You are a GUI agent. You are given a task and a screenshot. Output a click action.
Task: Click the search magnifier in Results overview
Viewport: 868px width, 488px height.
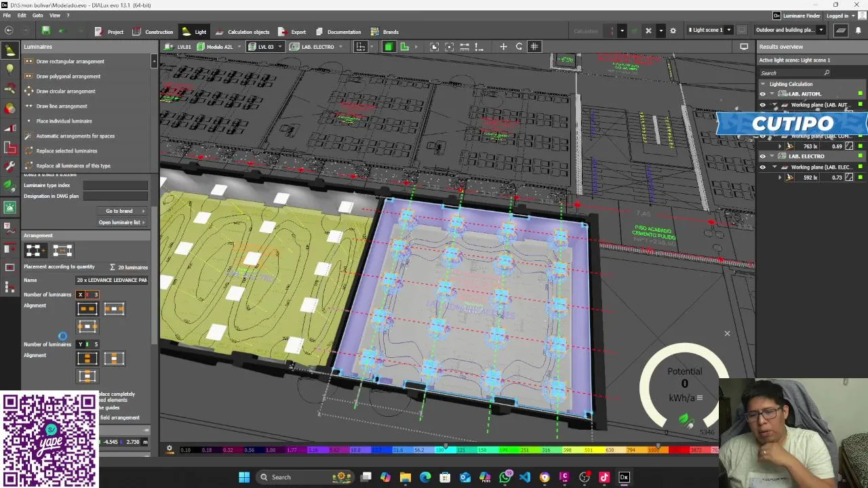[827, 73]
